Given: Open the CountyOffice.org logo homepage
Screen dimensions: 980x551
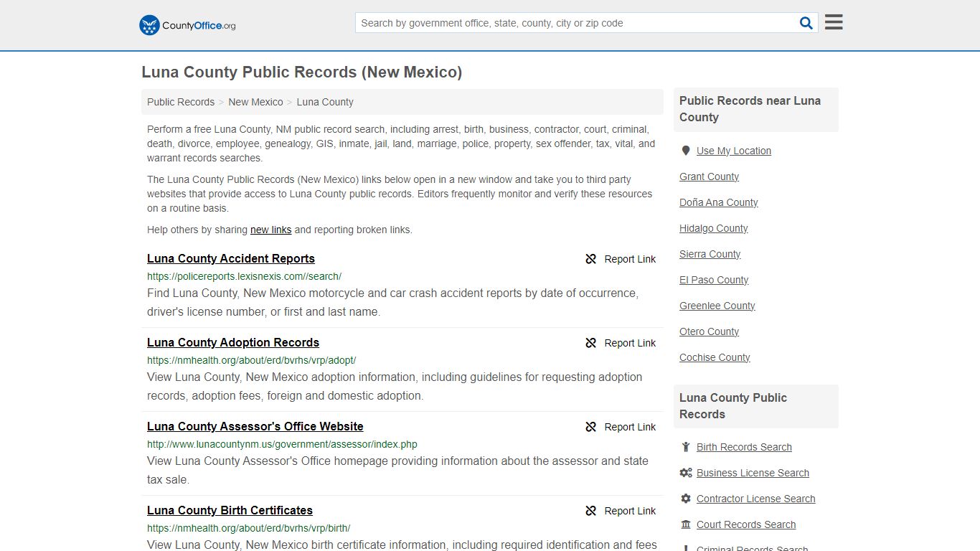Looking at the screenshot, I should pos(187,25).
